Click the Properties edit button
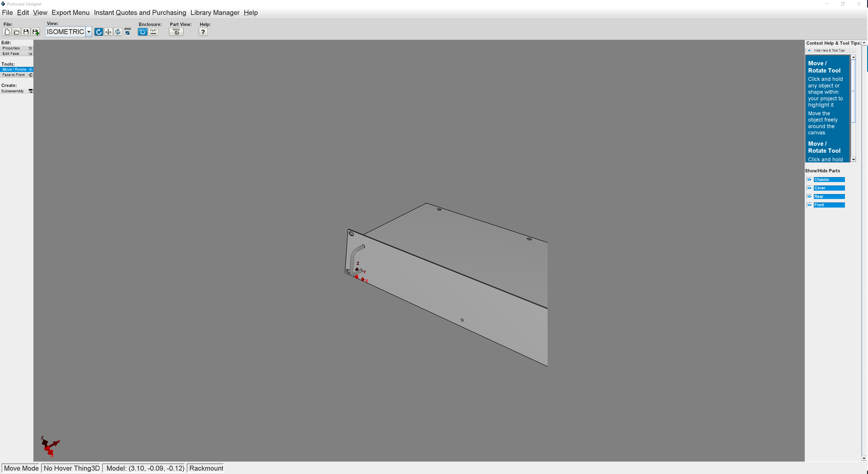Viewport: 868px width, 474px height. click(16, 48)
